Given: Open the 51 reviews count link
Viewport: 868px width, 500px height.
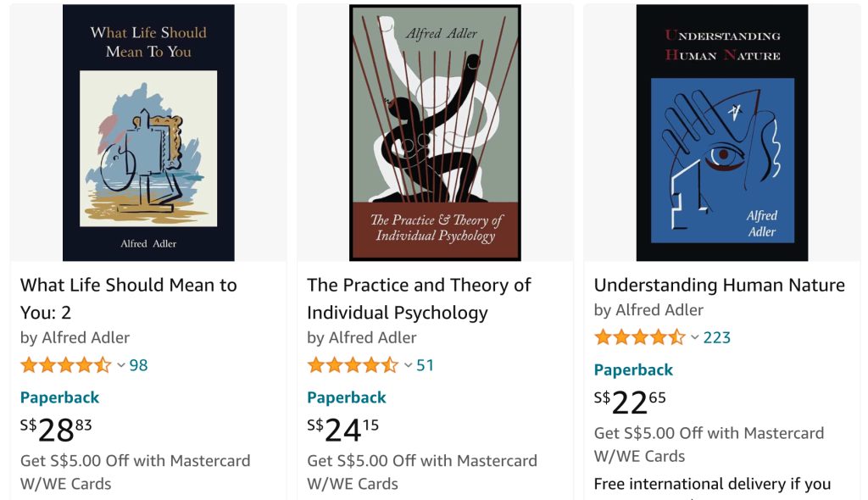Looking at the screenshot, I should click(425, 365).
